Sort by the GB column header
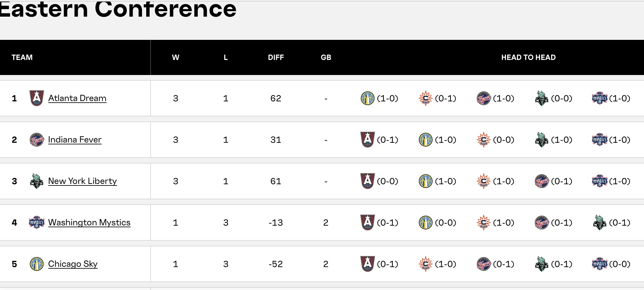 (x=326, y=57)
